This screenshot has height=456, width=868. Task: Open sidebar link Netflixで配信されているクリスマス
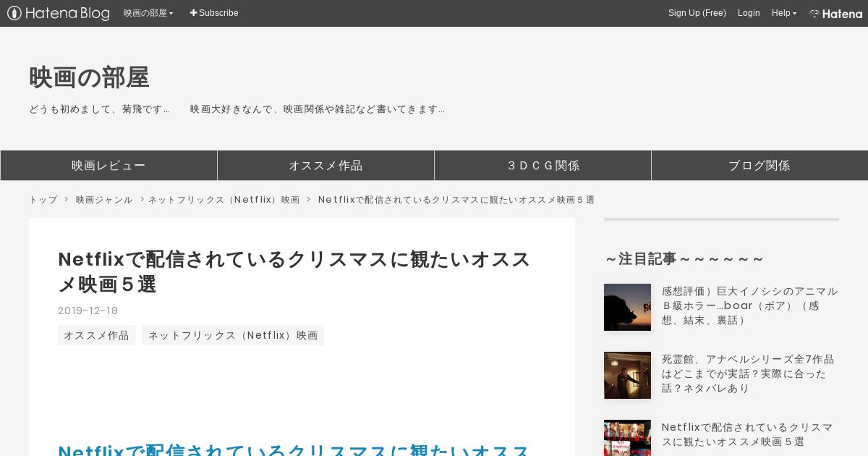pos(747,434)
